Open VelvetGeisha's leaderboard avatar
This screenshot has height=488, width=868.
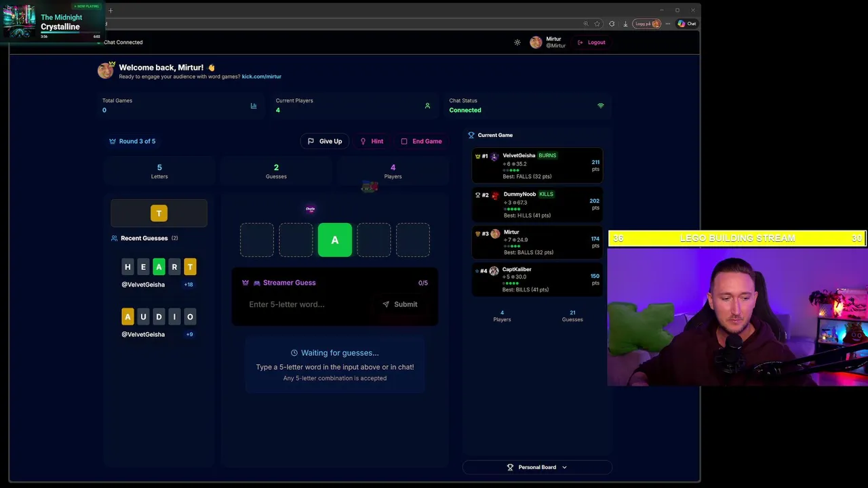coord(494,157)
